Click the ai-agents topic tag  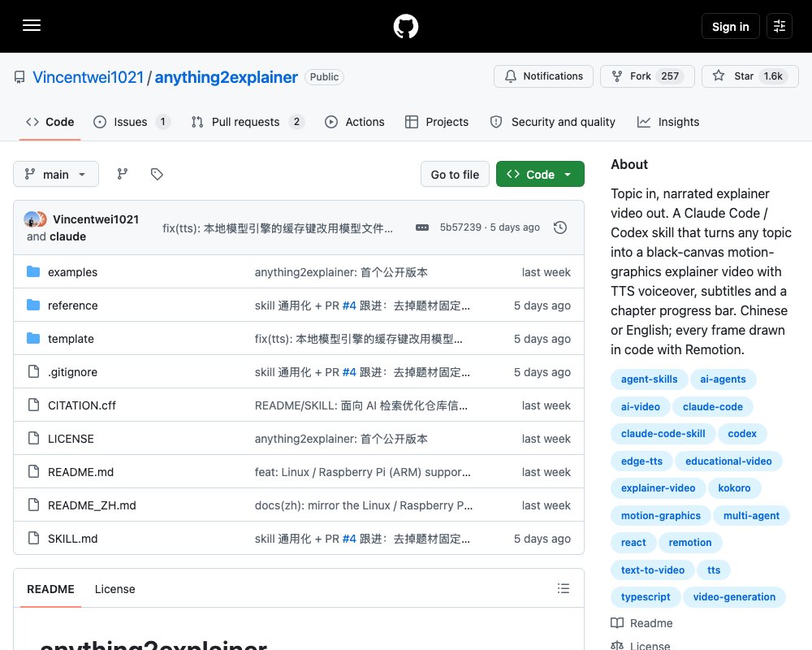pyautogui.click(x=723, y=379)
